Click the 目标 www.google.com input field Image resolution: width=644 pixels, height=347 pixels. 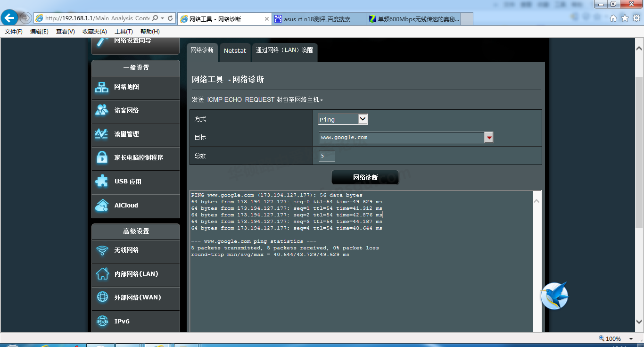pos(402,137)
